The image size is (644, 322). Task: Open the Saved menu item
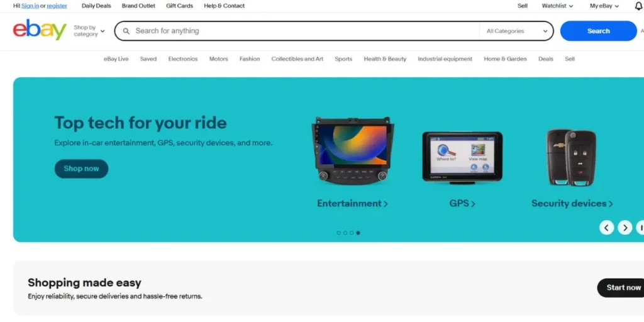(x=148, y=59)
